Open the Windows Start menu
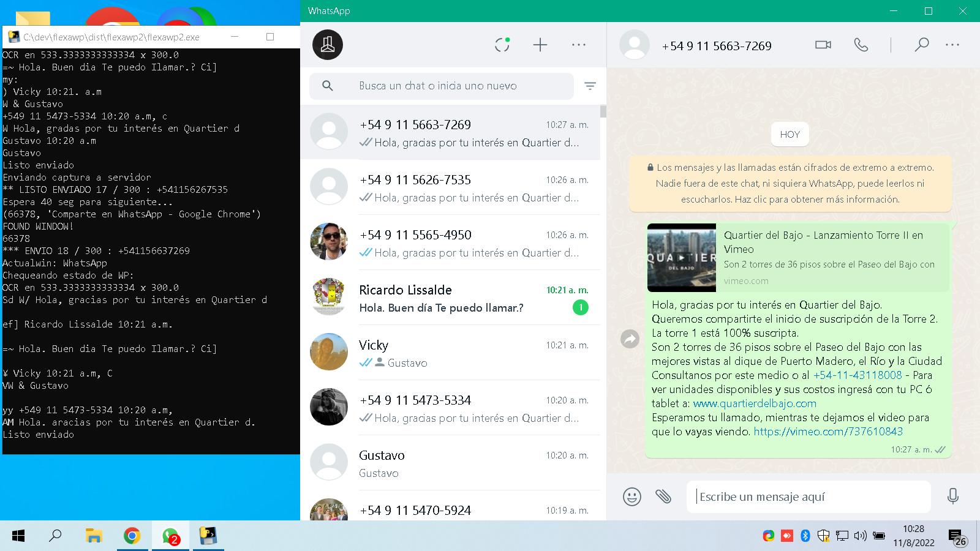Image resolution: width=980 pixels, height=551 pixels. tap(18, 536)
